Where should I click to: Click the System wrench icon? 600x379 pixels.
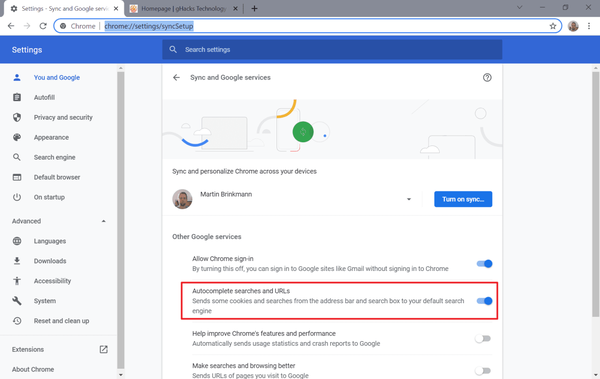click(17, 301)
